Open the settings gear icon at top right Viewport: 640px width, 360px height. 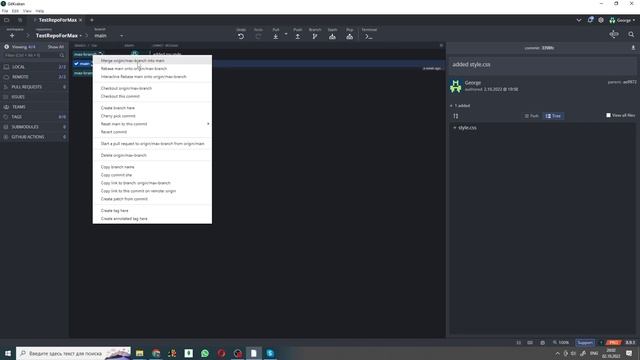click(601, 20)
